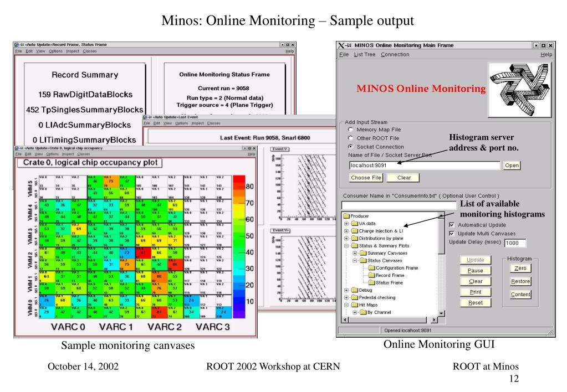Expand the Summary Canvases node
This screenshot has width=567, height=392.
coord(355,253)
